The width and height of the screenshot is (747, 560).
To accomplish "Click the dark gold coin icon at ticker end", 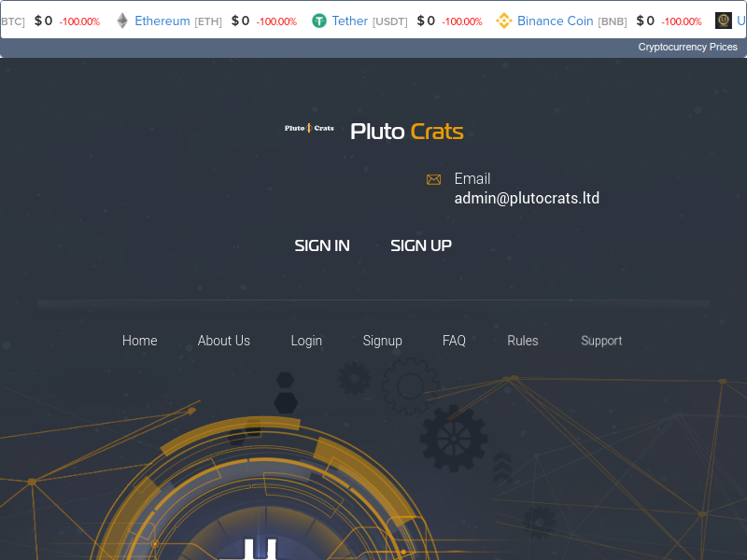I will pyautogui.click(x=723, y=21).
